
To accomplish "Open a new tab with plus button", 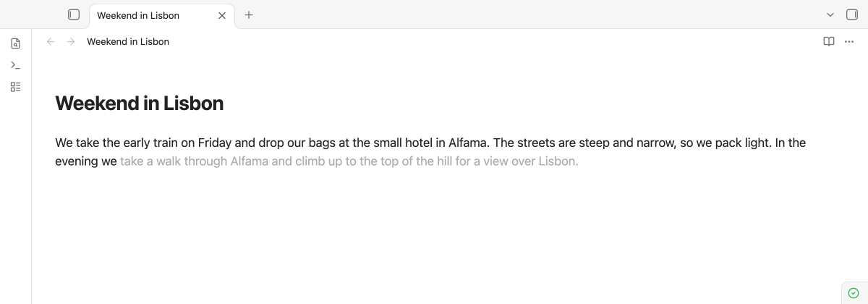I will pos(249,14).
